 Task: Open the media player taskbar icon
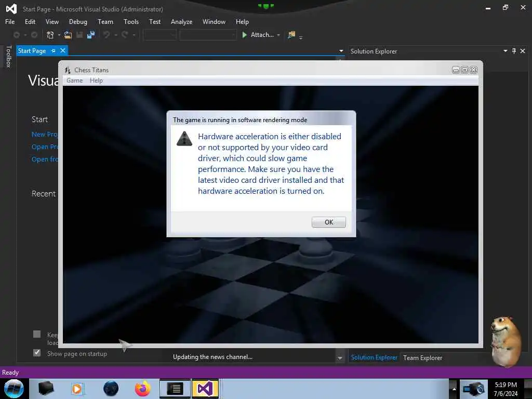[77, 389]
